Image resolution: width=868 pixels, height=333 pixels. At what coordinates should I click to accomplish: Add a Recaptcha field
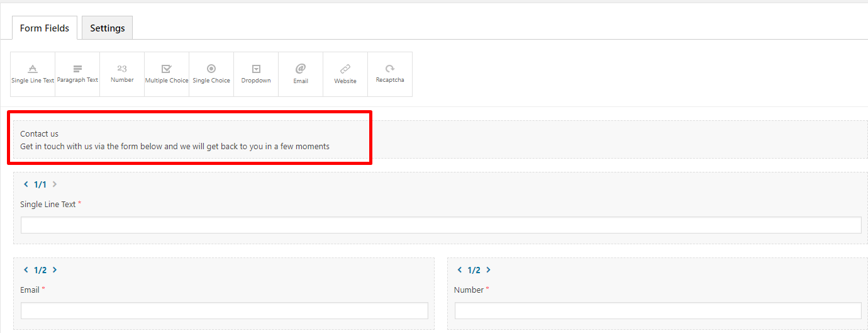click(x=390, y=74)
